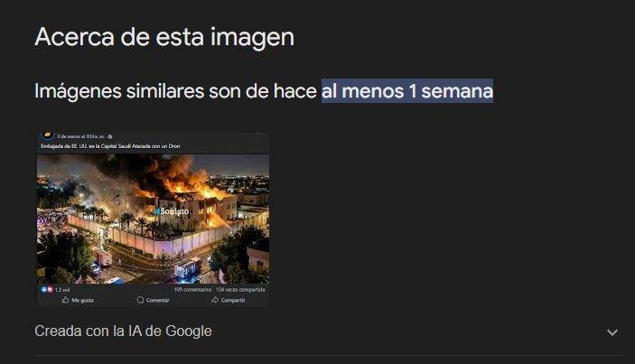This screenshot has width=635, height=364.
Task: Click the 1,3 mil reactions count
Action: point(62,290)
